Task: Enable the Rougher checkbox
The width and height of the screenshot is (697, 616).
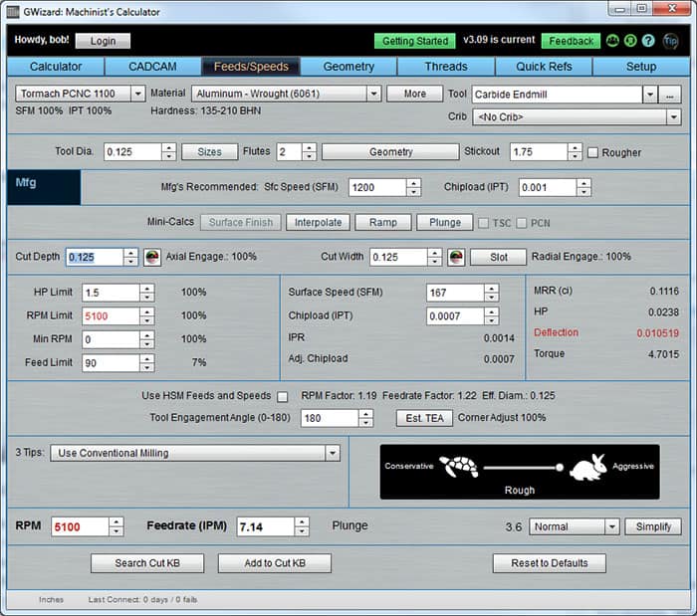Action: click(593, 152)
